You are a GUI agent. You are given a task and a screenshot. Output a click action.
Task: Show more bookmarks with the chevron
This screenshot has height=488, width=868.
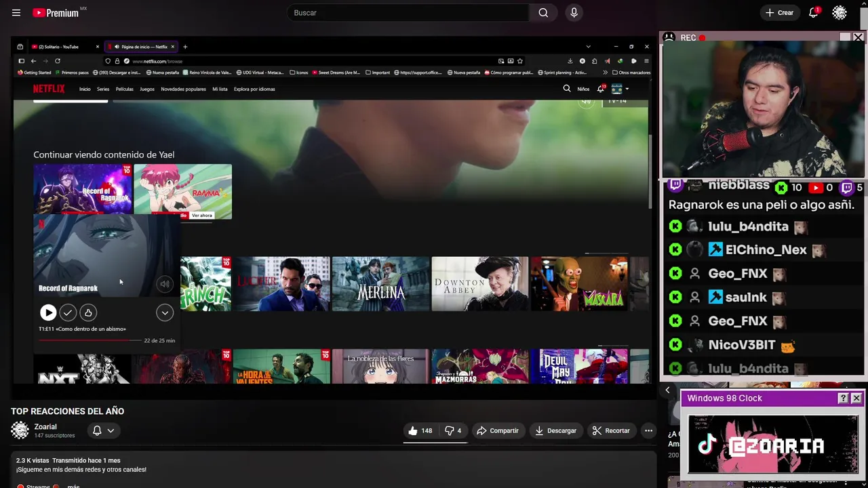605,73
